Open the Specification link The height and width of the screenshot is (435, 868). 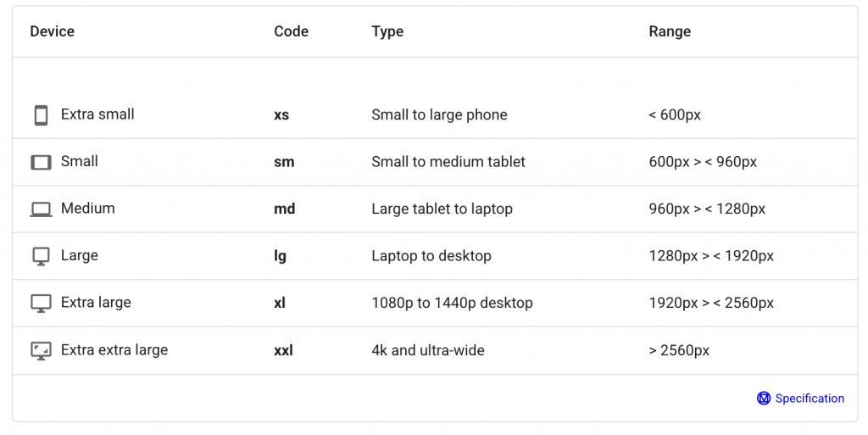pos(810,399)
